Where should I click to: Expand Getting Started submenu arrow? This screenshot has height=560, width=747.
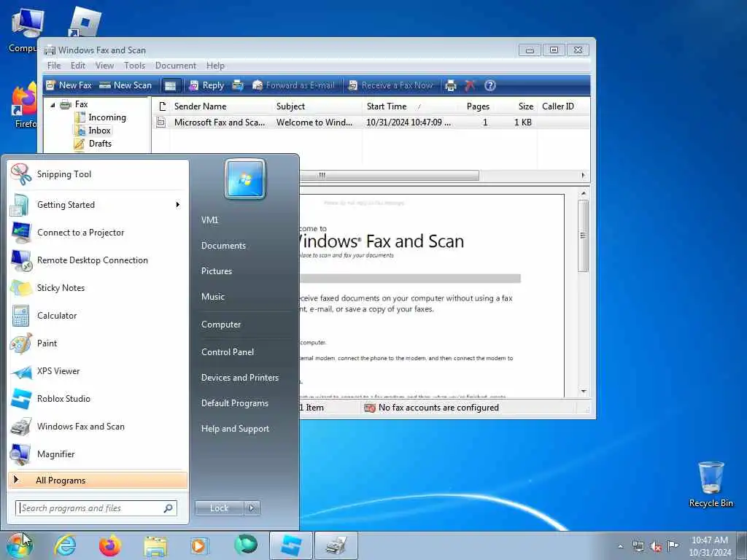click(x=178, y=205)
